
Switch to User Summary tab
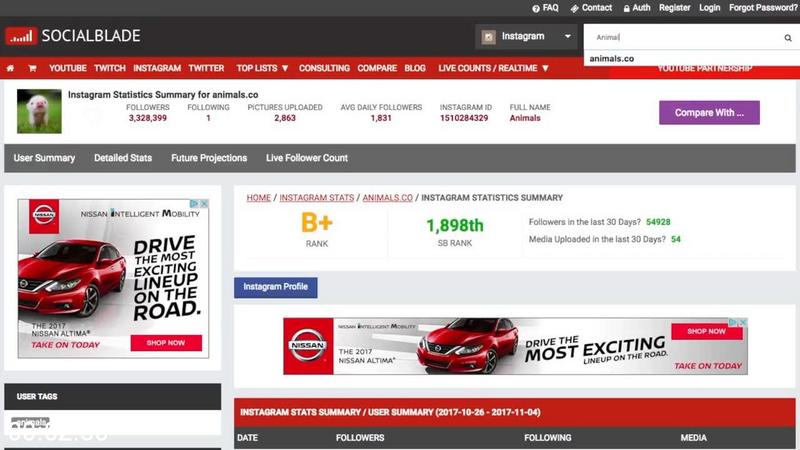(44, 158)
